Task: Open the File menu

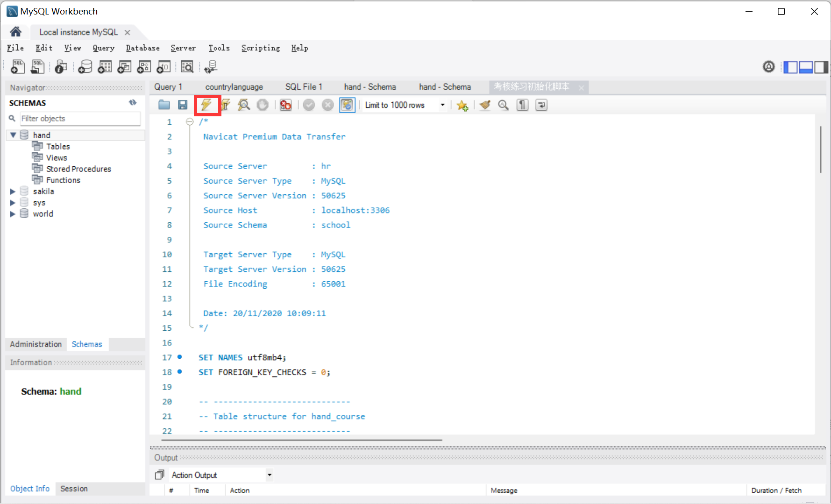Action: [15, 48]
